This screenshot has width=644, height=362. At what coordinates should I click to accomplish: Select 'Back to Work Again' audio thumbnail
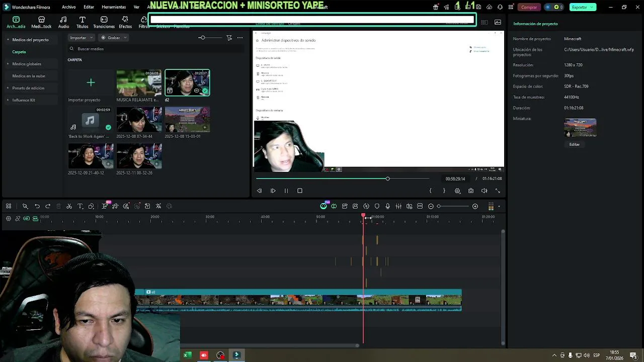point(91,119)
